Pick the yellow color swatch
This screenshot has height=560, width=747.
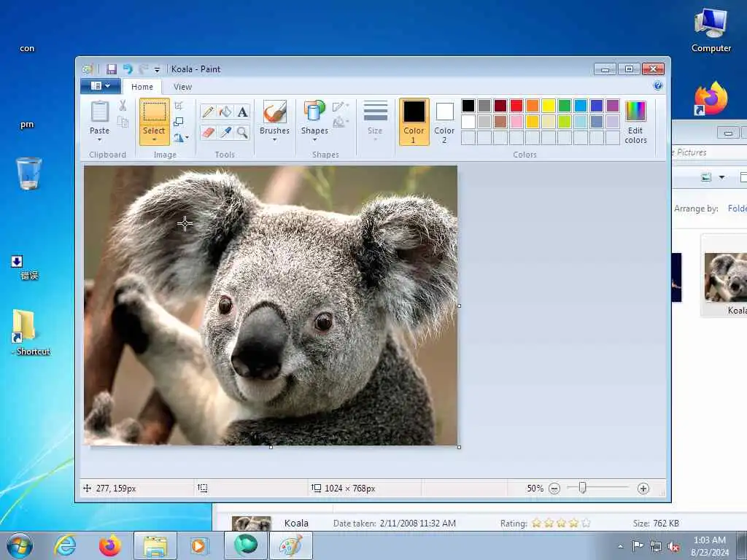tap(549, 106)
